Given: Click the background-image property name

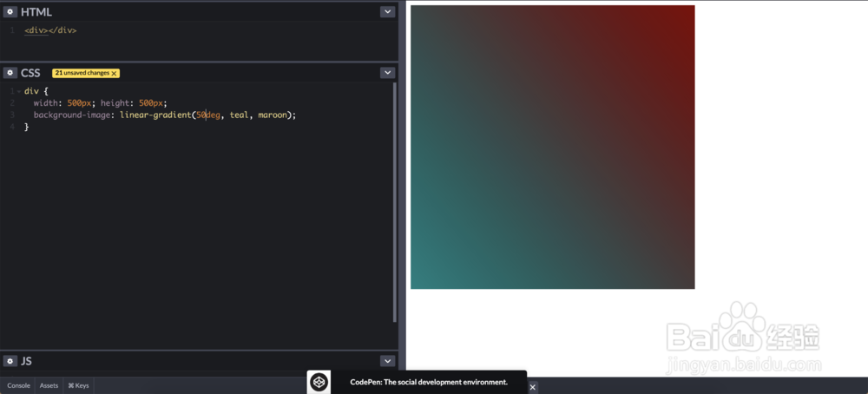Looking at the screenshot, I should (71, 115).
